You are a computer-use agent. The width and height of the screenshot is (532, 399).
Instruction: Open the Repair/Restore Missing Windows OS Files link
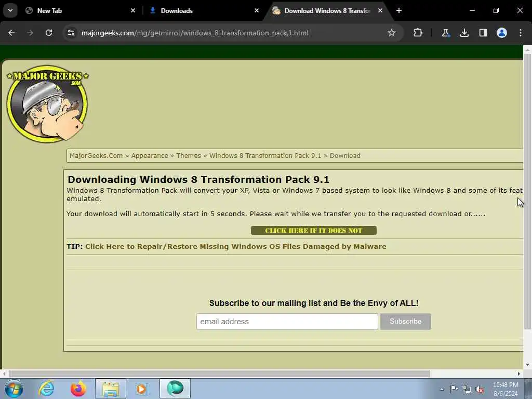[235, 247]
